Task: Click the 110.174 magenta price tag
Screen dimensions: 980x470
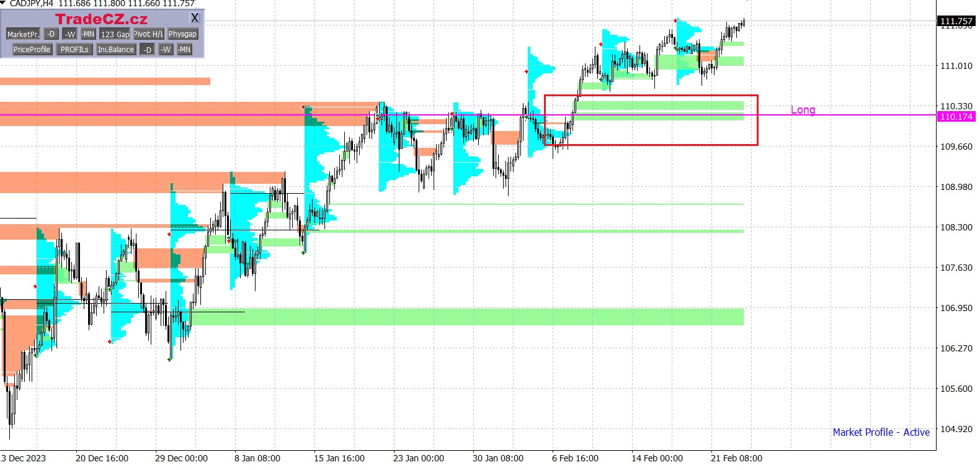Action: coord(956,117)
